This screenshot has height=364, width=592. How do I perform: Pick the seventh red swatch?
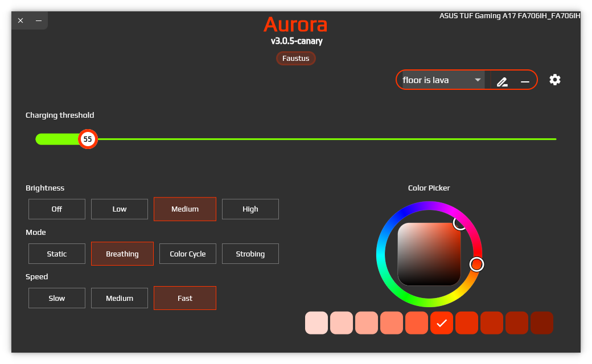[467, 323]
